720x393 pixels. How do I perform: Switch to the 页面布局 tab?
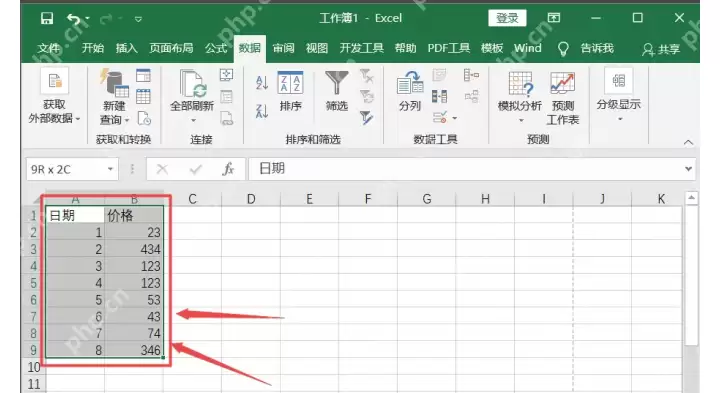171,48
